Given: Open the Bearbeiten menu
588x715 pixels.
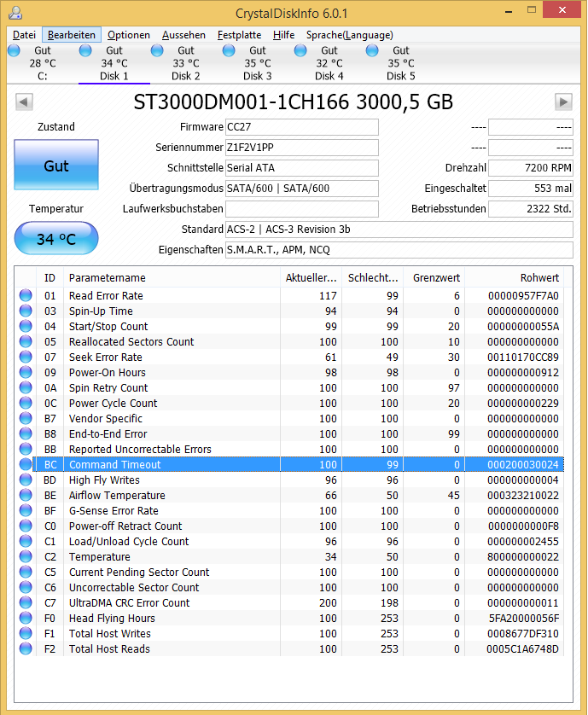Looking at the screenshot, I should (x=72, y=35).
